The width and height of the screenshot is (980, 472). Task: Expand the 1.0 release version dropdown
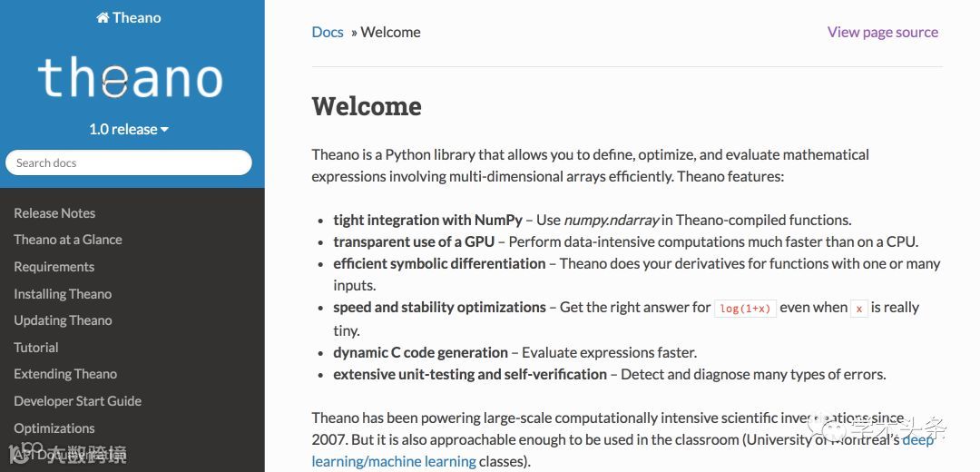pos(129,130)
